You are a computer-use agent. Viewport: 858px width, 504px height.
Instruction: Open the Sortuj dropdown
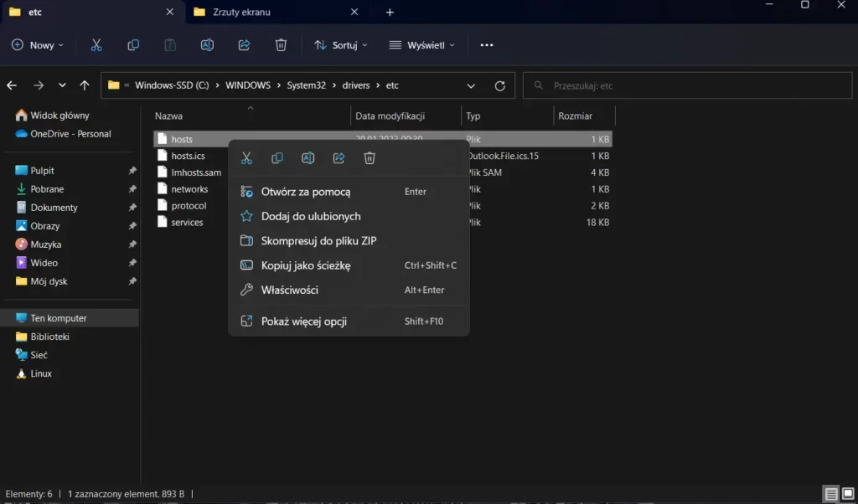[x=340, y=44]
